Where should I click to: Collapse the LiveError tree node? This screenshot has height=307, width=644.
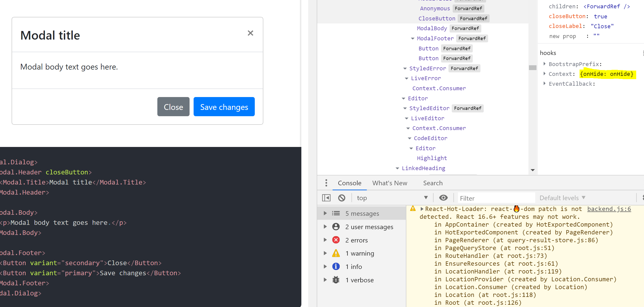(407, 79)
